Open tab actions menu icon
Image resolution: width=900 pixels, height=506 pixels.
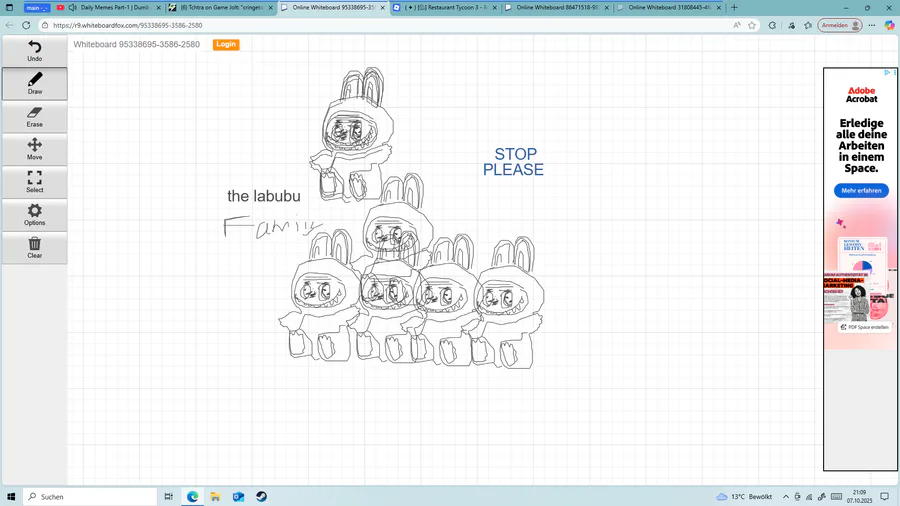click(9, 7)
